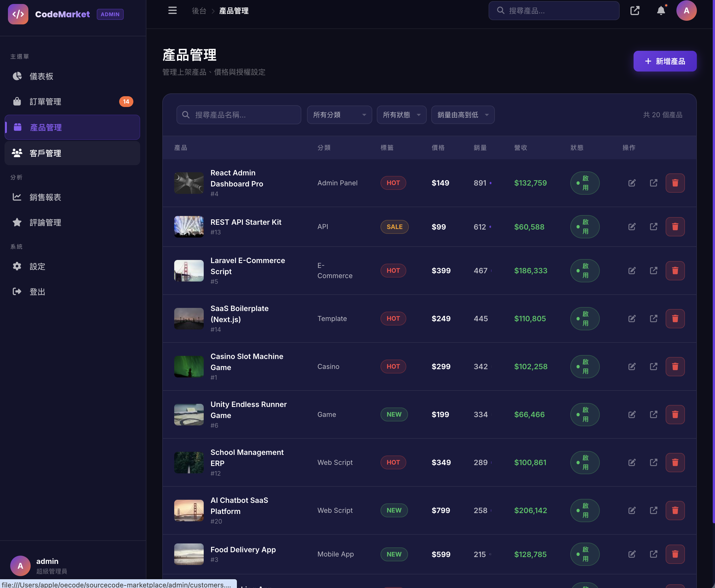Expand the 所有分類 category dropdown

(x=339, y=115)
